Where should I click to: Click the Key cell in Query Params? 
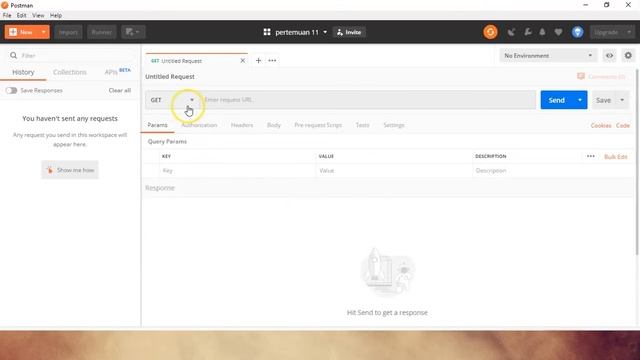click(x=238, y=171)
